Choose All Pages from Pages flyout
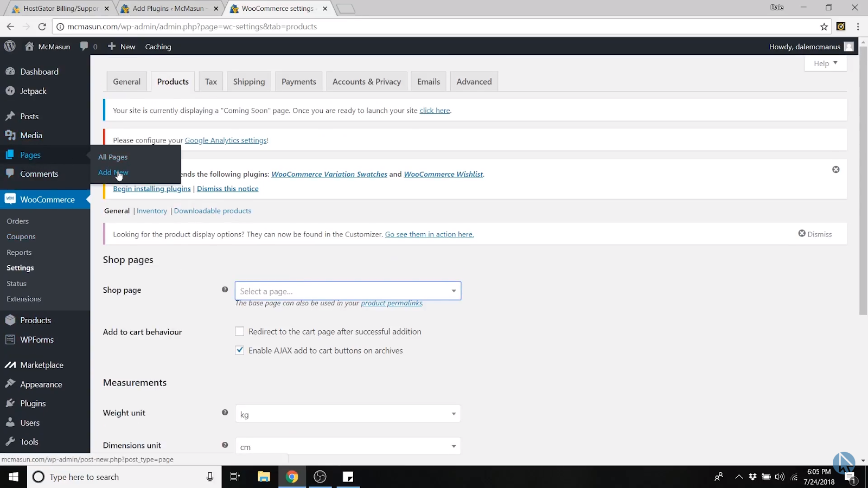 113,157
